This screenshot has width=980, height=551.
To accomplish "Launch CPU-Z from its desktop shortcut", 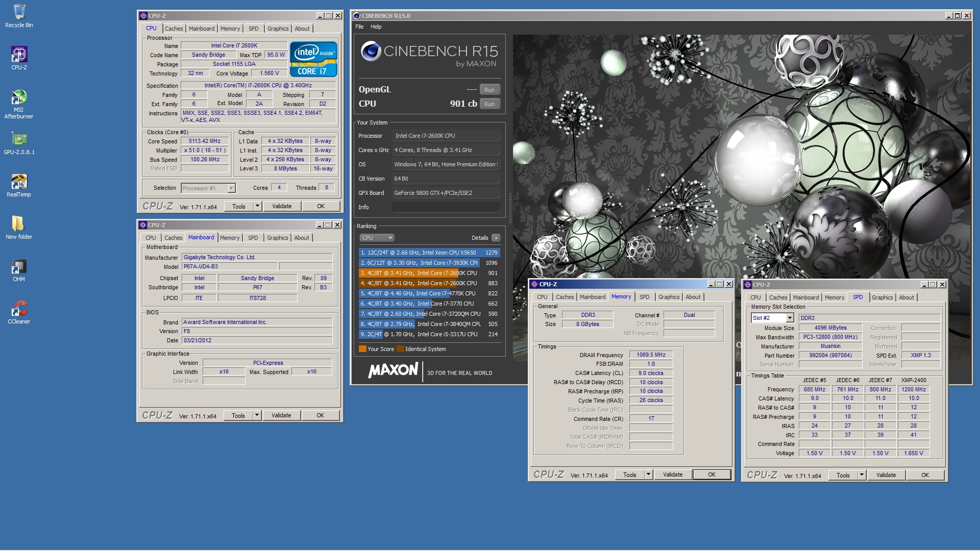I will 19,58.
